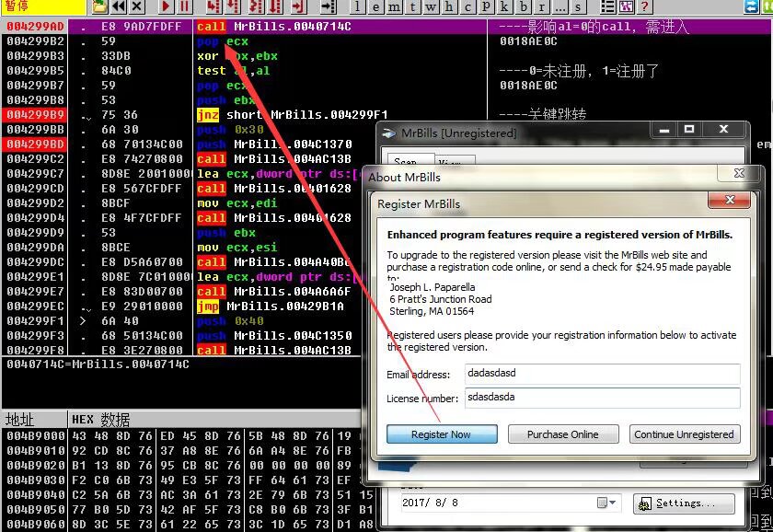Select 'jnz short MrBills.004299F1' instruction
Image resolution: width=773 pixels, height=532 pixels.
coord(293,115)
